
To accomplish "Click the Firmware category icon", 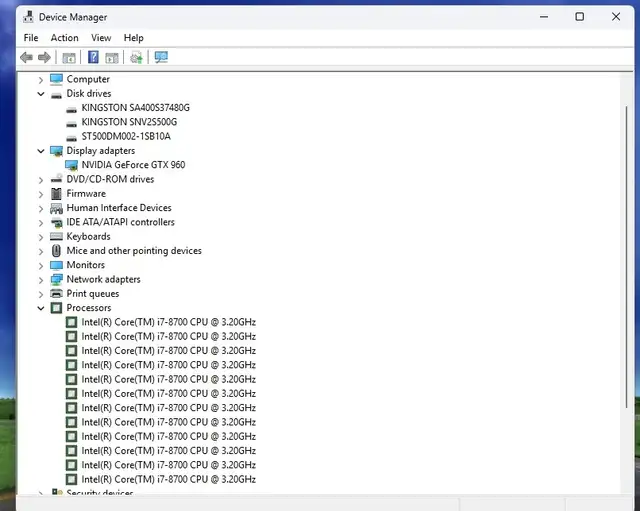I will click(x=56, y=193).
